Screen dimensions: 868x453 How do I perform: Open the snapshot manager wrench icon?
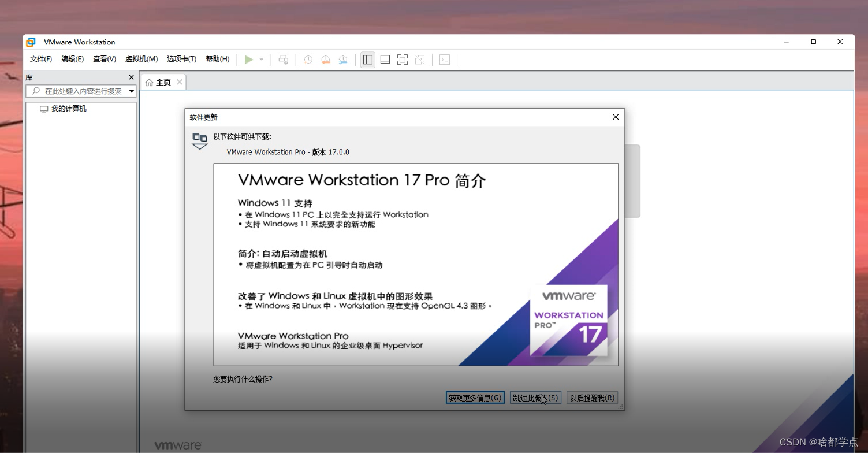[x=343, y=60]
